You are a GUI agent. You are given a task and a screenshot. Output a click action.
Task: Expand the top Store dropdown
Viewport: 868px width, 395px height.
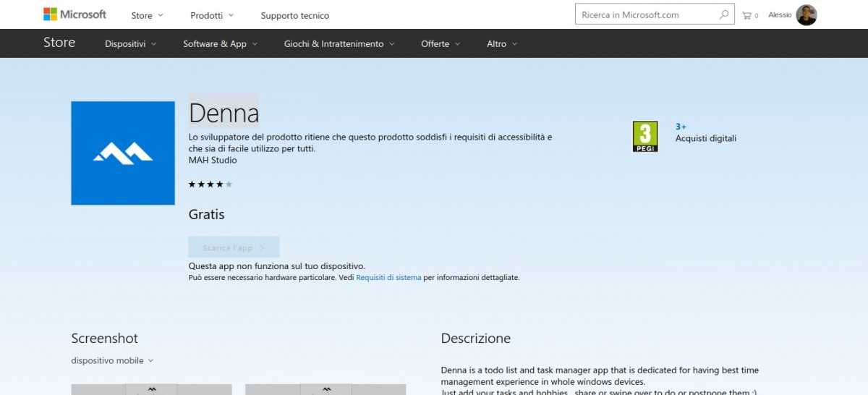(x=147, y=15)
